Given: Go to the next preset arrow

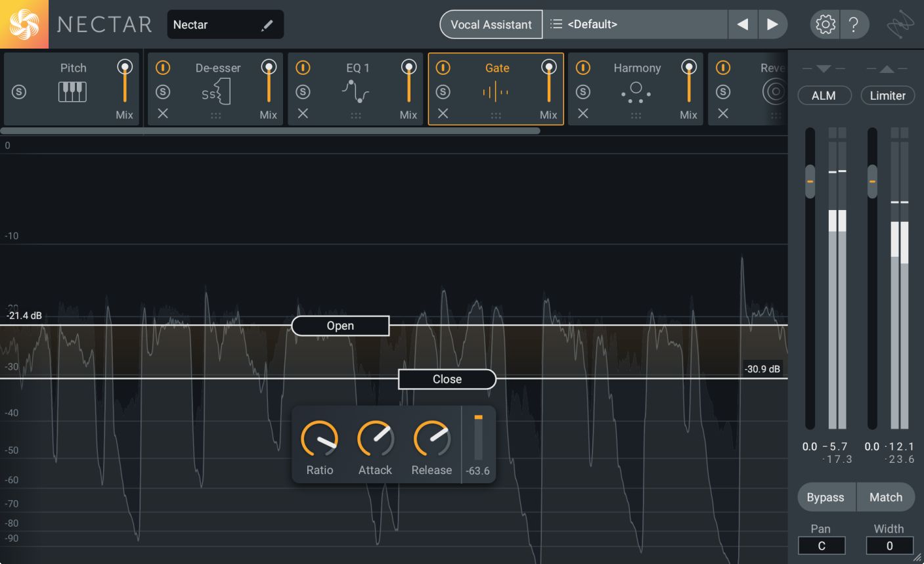Looking at the screenshot, I should [772, 24].
